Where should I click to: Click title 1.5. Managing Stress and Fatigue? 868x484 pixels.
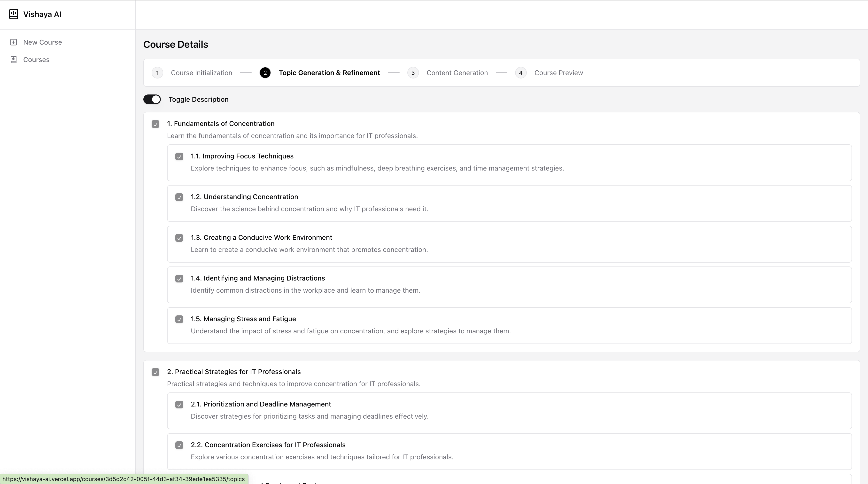243,319
